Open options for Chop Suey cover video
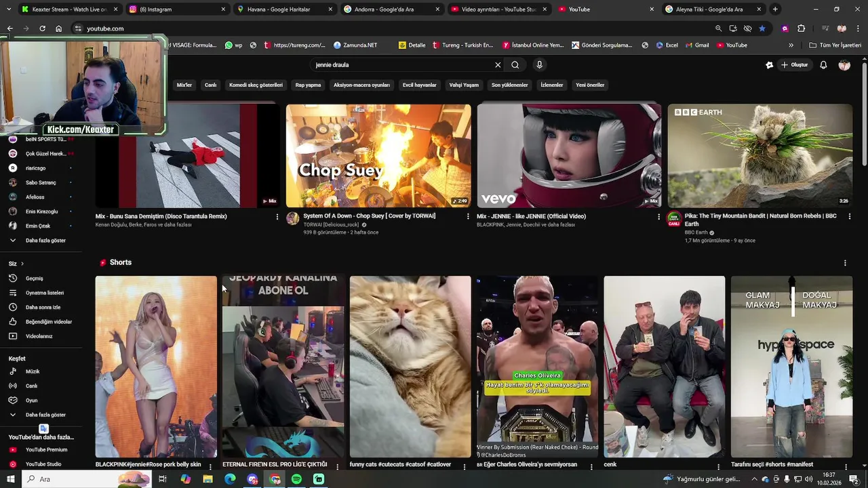This screenshot has width=868, height=488. click(x=467, y=217)
